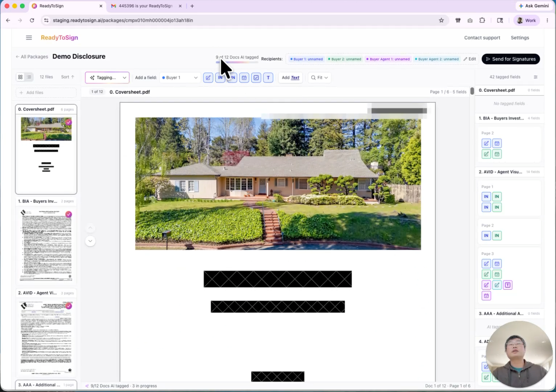Click green signature field under BIA Page 2
Viewport: 556px width, 392px height.
pyautogui.click(x=486, y=154)
